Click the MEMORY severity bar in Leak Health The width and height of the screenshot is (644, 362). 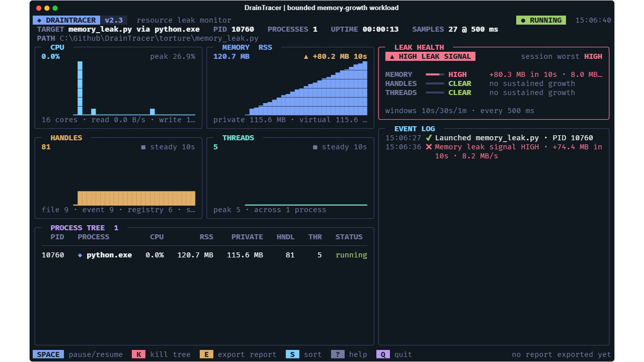435,74
